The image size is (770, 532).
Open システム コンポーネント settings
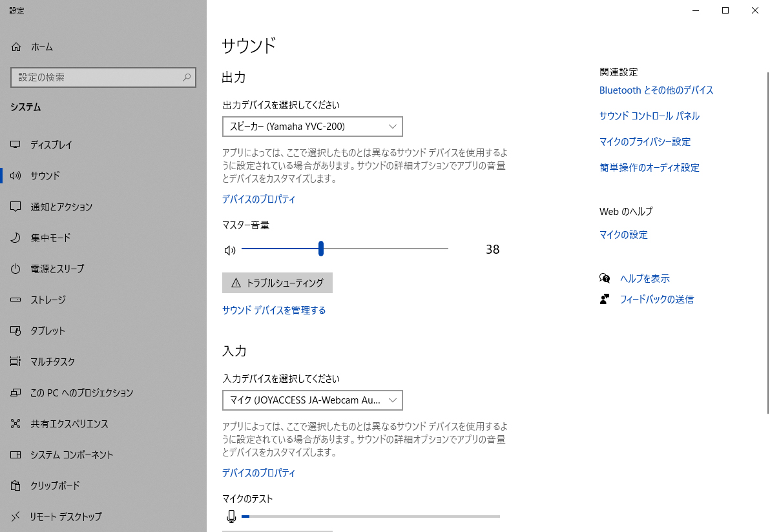pos(72,455)
